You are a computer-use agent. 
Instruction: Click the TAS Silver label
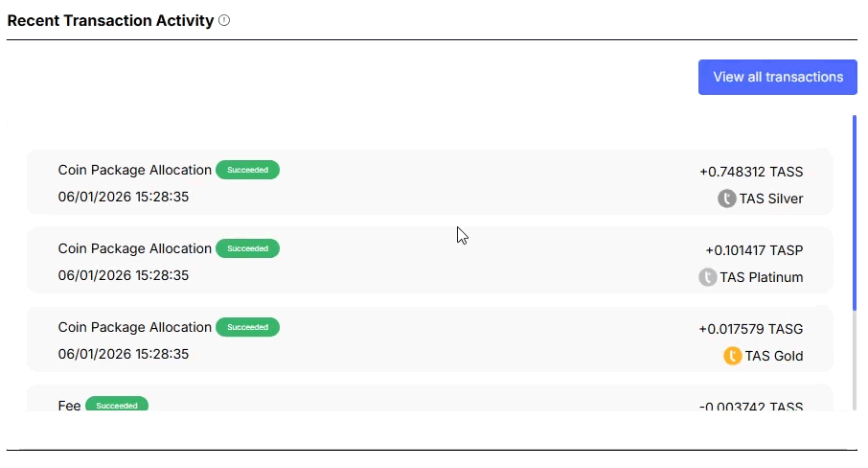pyautogui.click(x=771, y=199)
